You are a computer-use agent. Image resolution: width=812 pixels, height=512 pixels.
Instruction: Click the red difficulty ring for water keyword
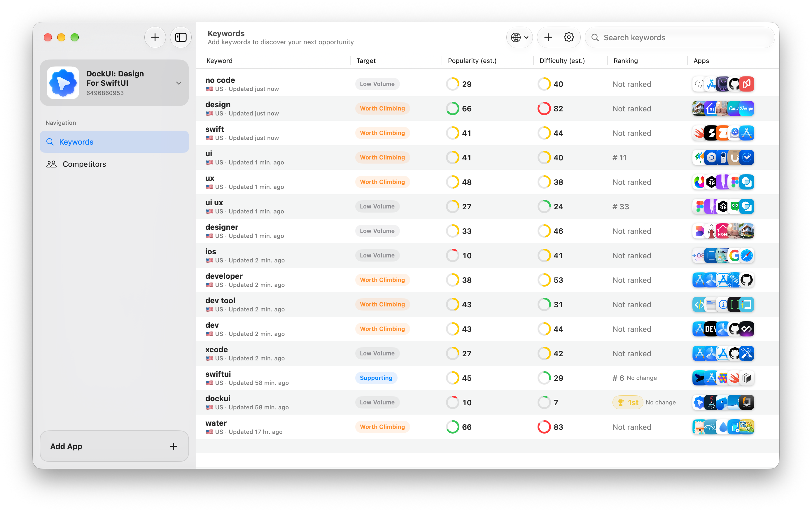(544, 427)
